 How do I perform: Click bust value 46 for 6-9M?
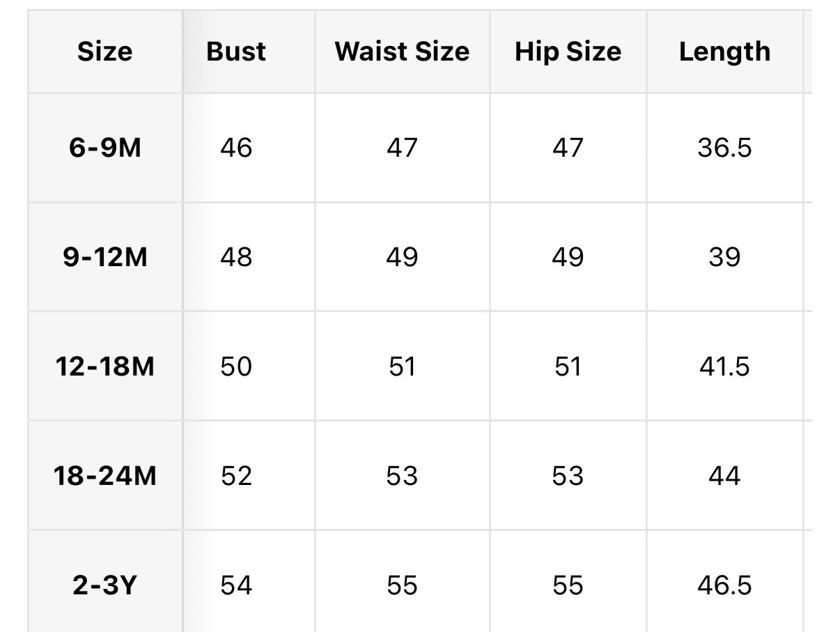[236, 148]
